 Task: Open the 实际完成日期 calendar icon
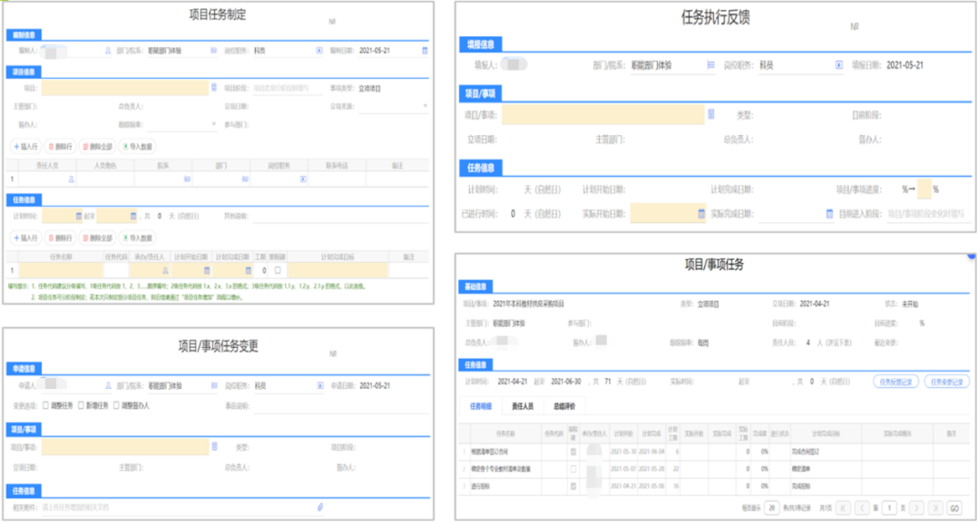point(829,214)
